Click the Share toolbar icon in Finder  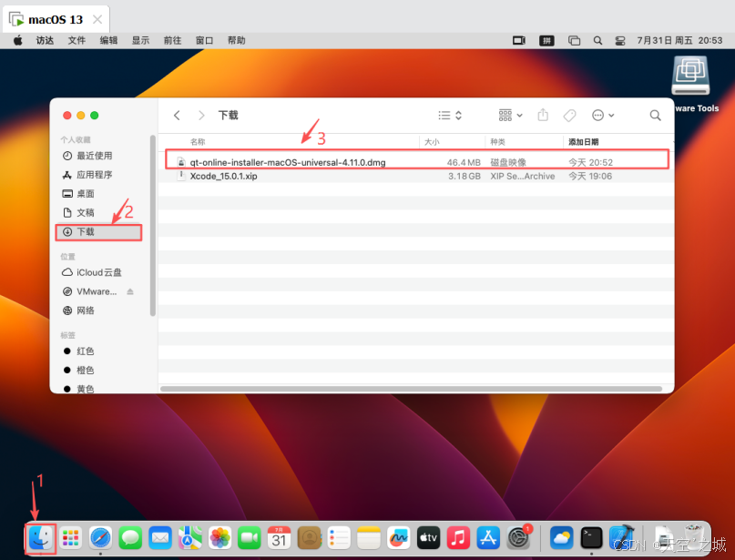pos(543,115)
